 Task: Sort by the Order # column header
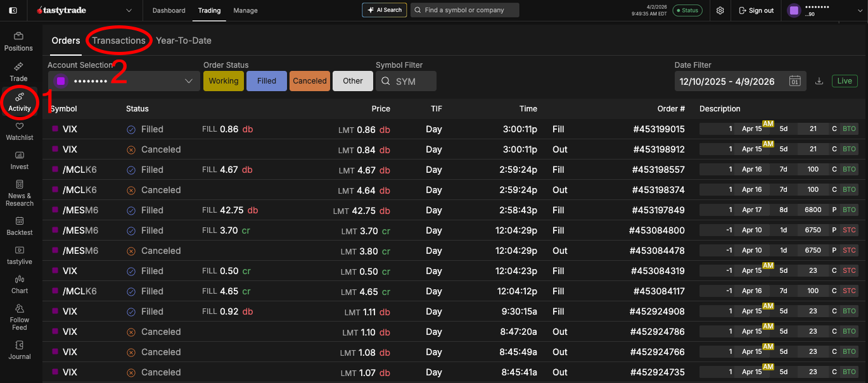pyautogui.click(x=671, y=109)
